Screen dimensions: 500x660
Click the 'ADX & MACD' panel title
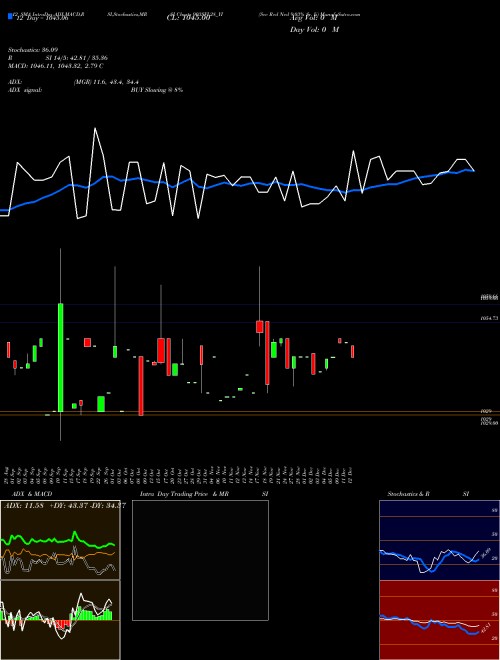pos(32,494)
